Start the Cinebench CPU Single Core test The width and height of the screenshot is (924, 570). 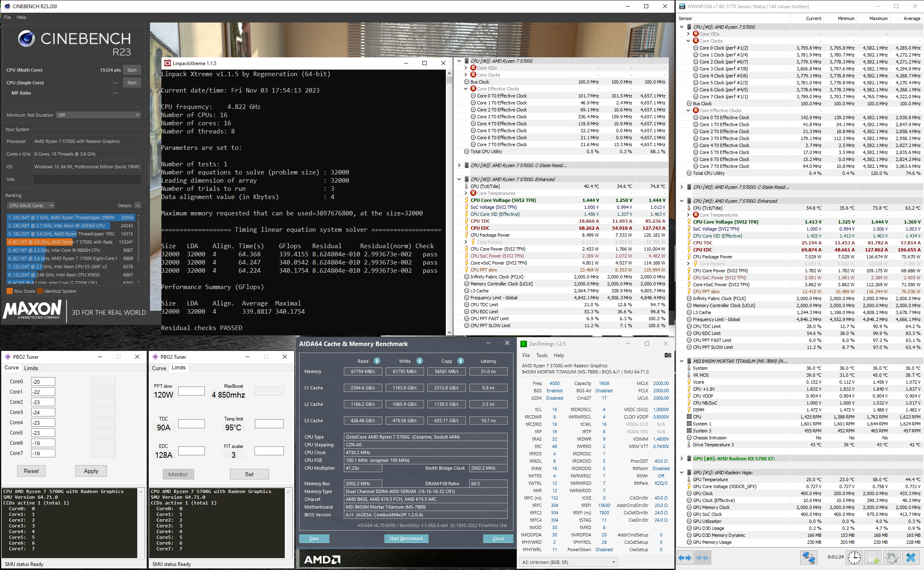point(132,83)
